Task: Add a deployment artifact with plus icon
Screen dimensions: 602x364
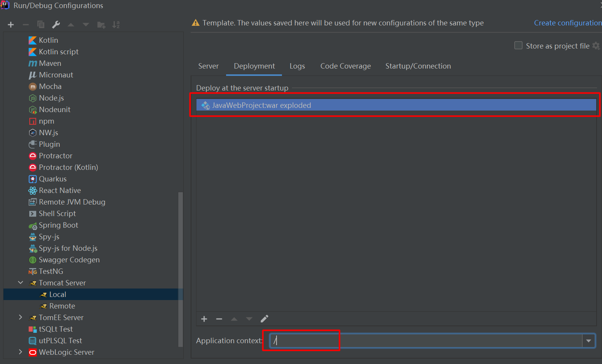Action: [204, 319]
